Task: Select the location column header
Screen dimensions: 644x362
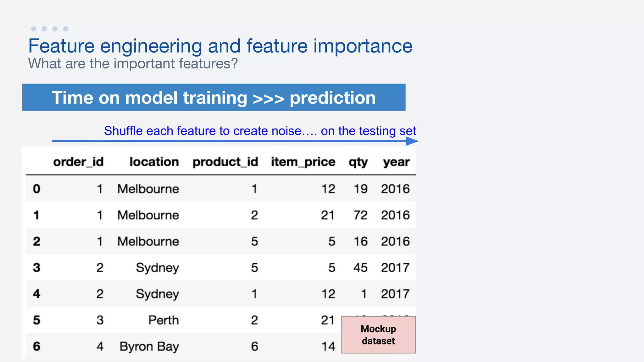Action: [x=154, y=162]
